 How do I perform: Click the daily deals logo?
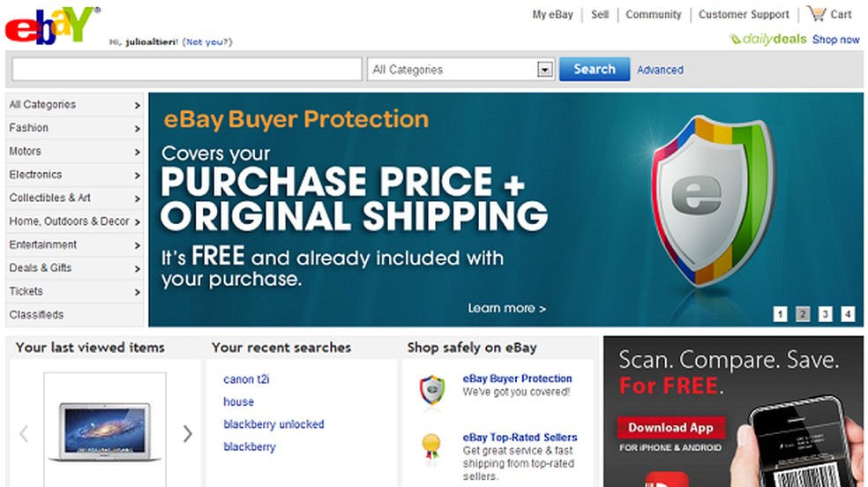pos(768,40)
